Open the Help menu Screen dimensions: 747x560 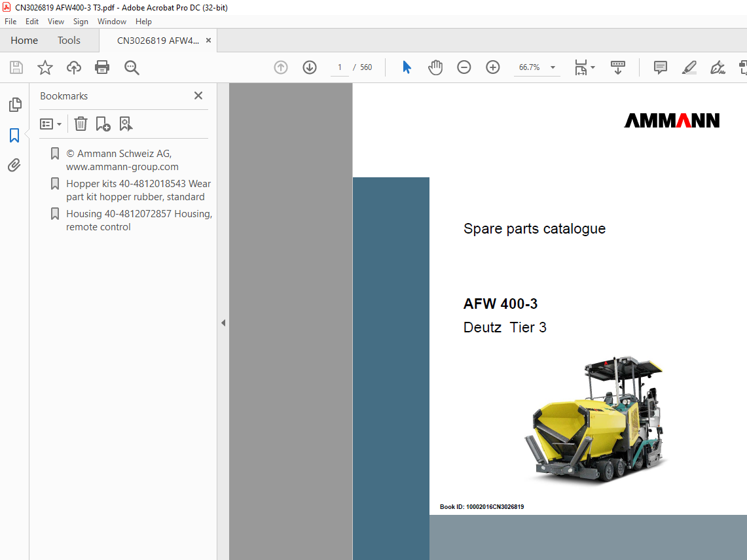pos(143,22)
